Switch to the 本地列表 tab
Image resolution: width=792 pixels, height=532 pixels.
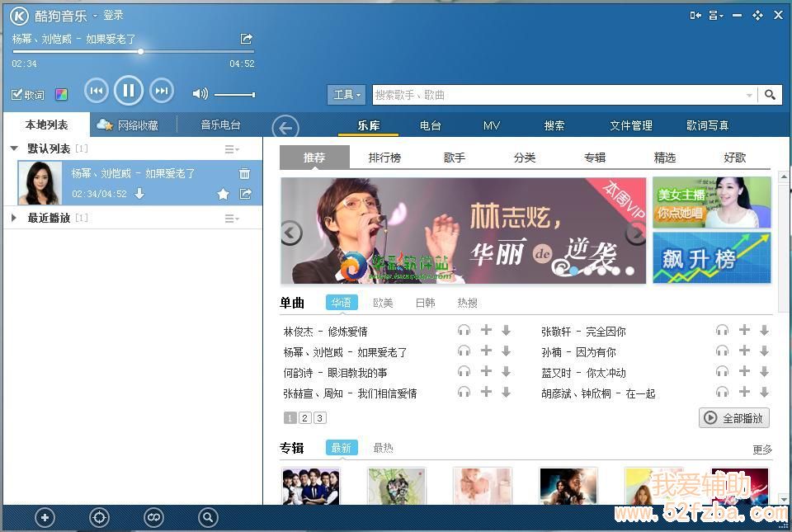point(46,125)
